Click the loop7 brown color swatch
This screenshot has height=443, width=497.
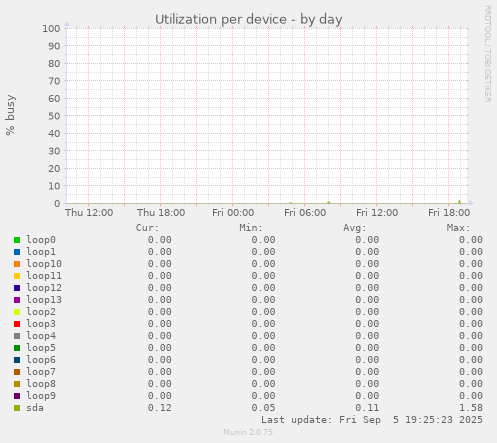pyautogui.click(x=17, y=372)
